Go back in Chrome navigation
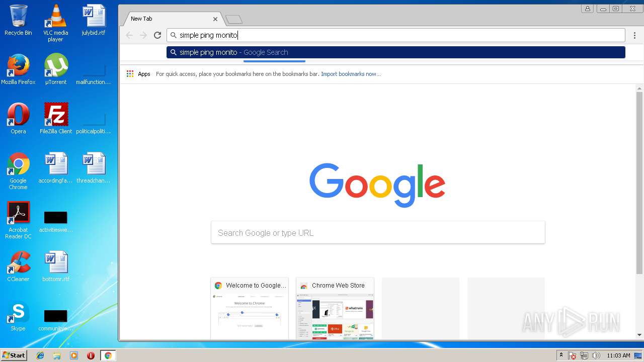 129,35
